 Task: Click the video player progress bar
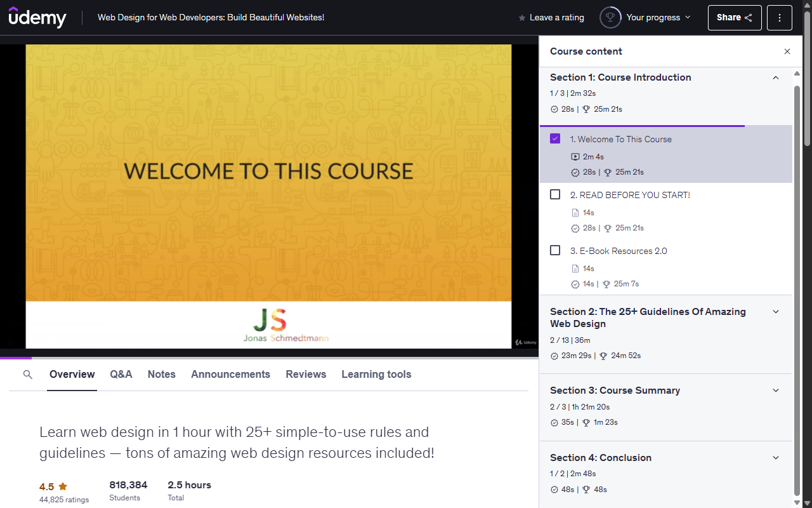point(269,358)
